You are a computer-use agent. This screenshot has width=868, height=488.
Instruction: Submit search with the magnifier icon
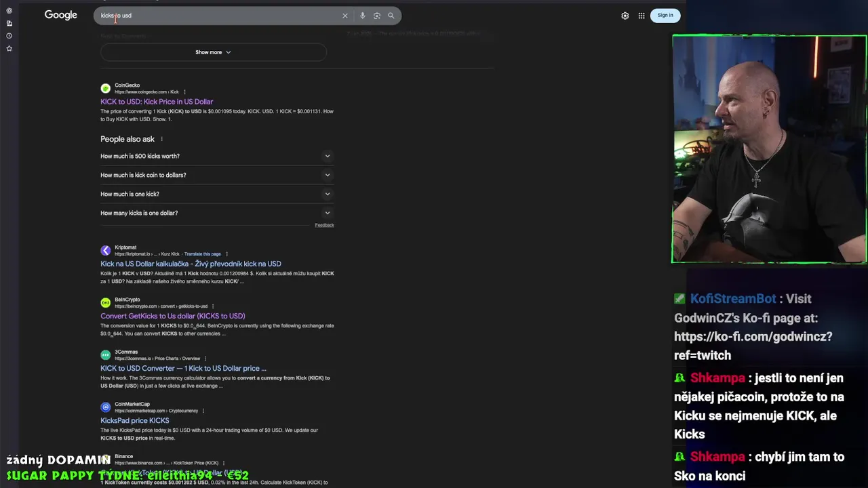[x=391, y=16]
